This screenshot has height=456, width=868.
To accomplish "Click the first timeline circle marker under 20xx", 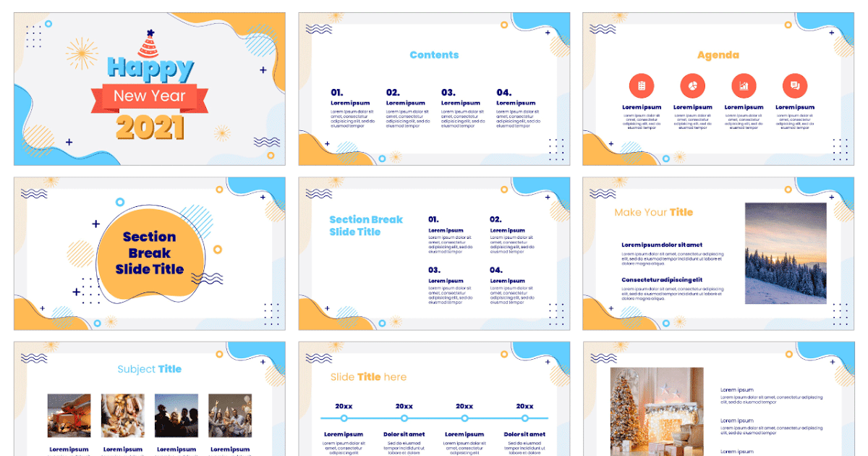I will (344, 418).
